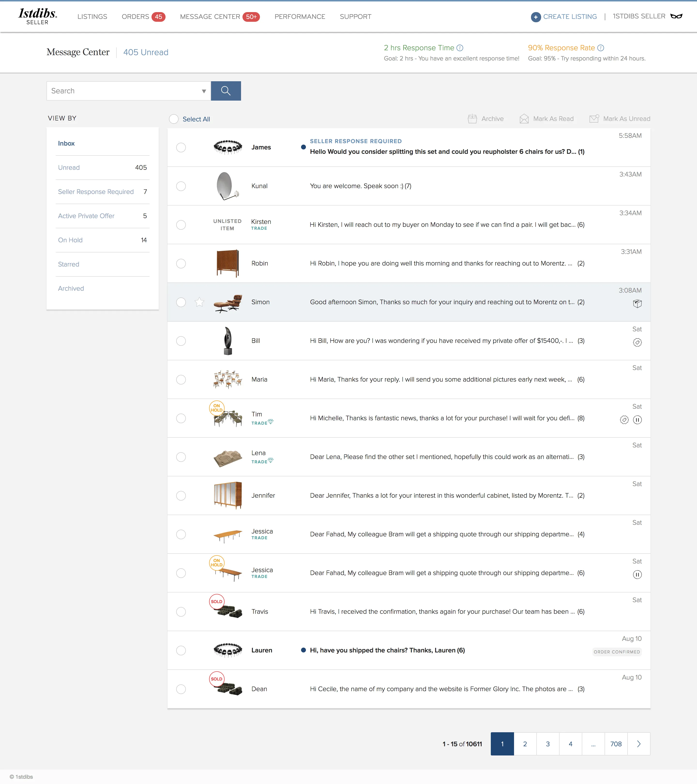This screenshot has height=784, width=697.
Task: Select the Lauren message checkbox
Action: pyautogui.click(x=181, y=651)
